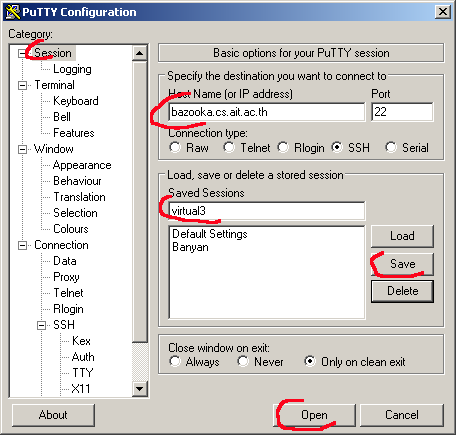
Task: Set close window on exit to Never
Action: pos(243,361)
